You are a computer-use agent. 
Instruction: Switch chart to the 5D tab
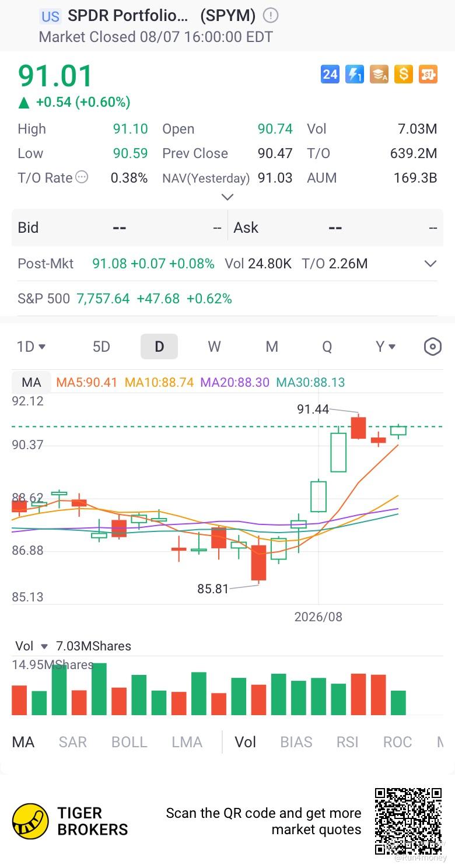101,347
